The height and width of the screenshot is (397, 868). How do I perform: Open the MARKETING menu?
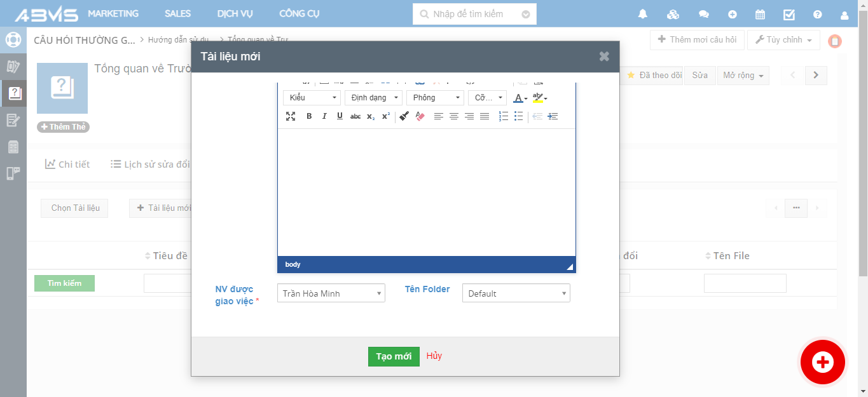click(113, 13)
